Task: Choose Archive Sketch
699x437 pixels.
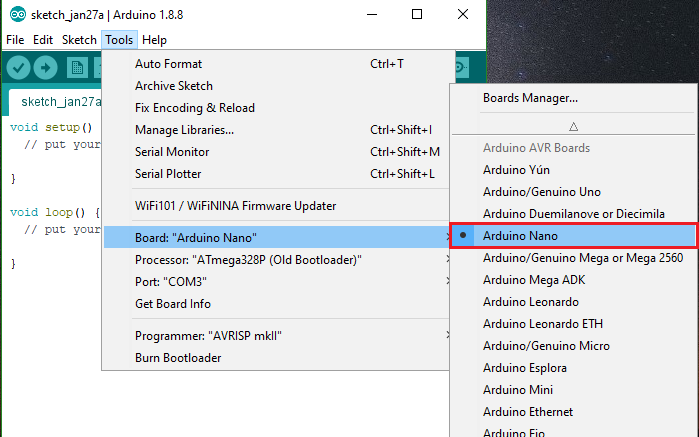Action: [x=277, y=86]
